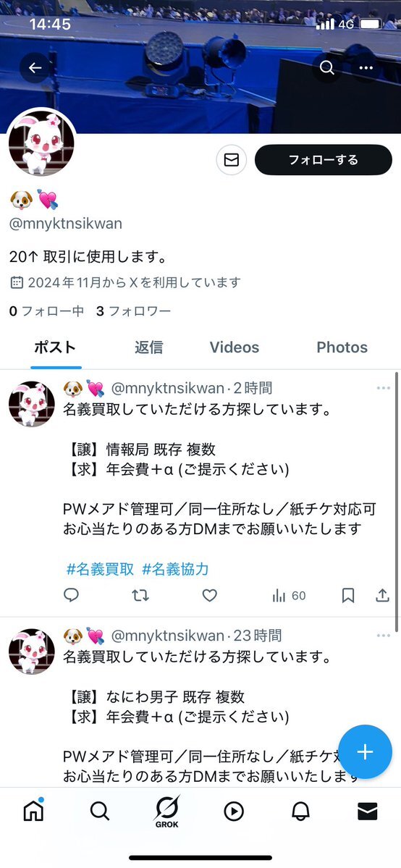Screen dimensions: 401x868
Task: Tap the フォローする button
Action: (324, 160)
